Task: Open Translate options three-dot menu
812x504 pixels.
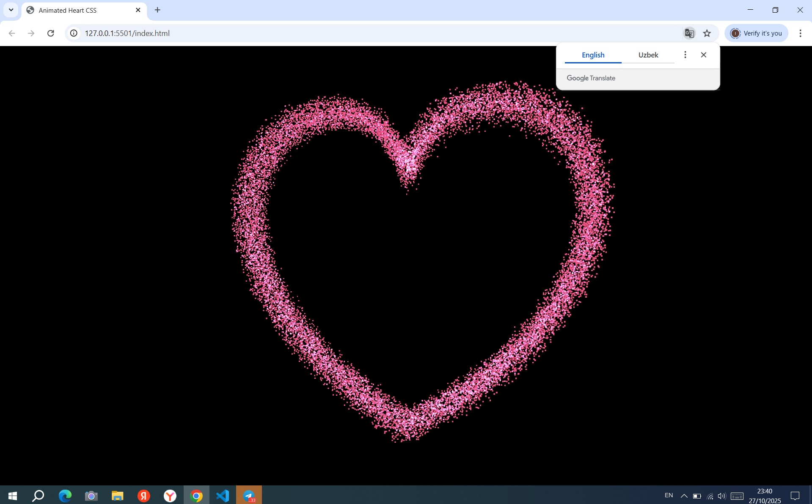Action: point(685,55)
